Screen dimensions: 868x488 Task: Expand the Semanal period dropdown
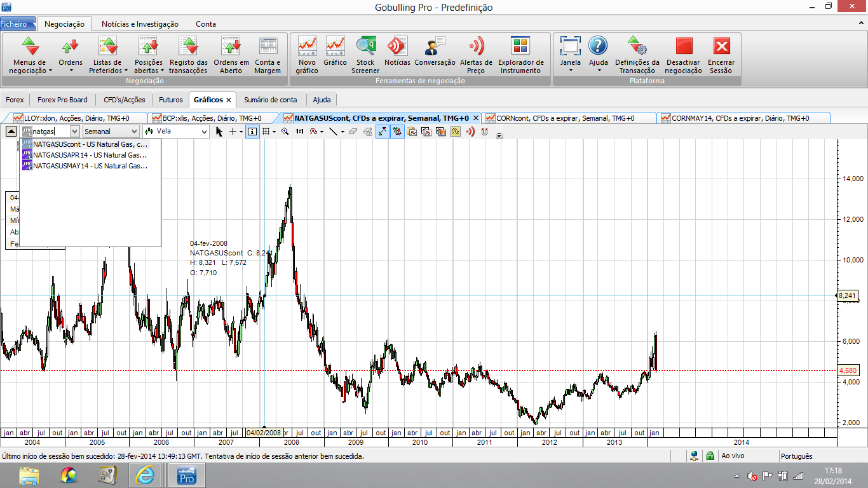134,132
